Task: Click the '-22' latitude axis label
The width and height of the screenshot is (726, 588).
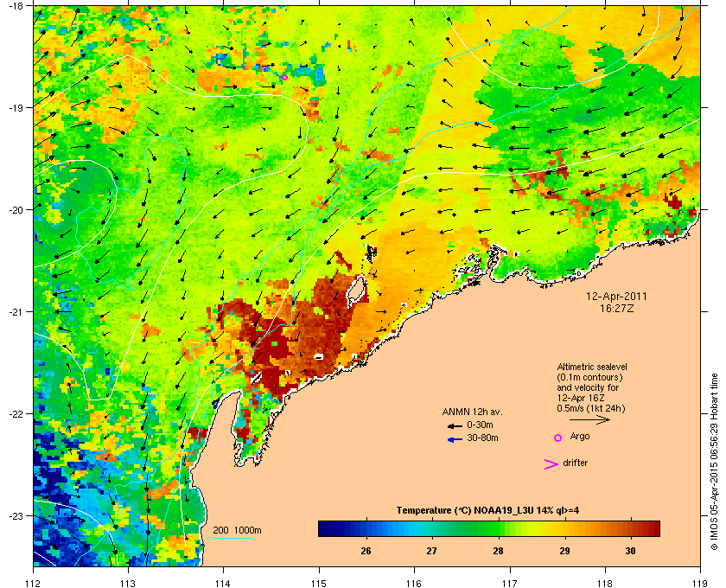Action: (16, 413)
